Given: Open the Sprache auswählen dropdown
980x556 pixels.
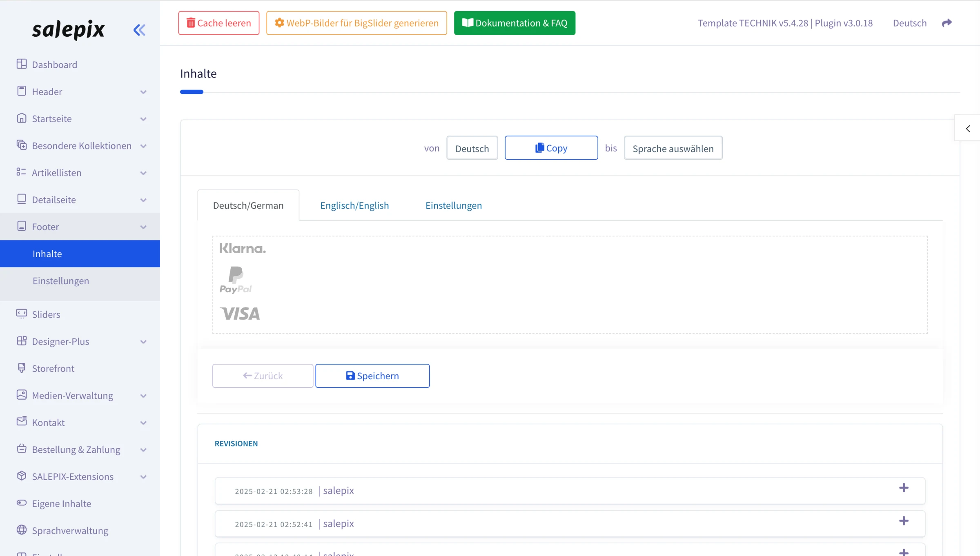Looking at the screenshot, I should pos(673,148).
